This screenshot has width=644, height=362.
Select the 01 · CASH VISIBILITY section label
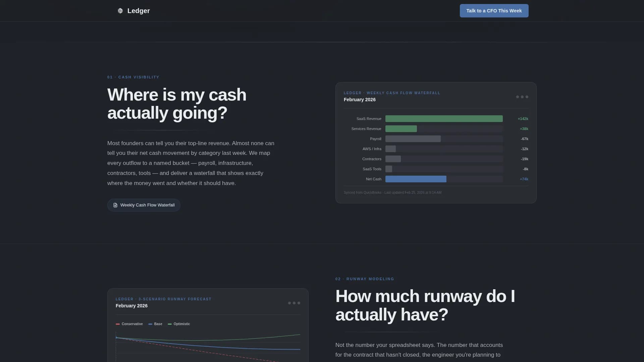tap(133, 77)
